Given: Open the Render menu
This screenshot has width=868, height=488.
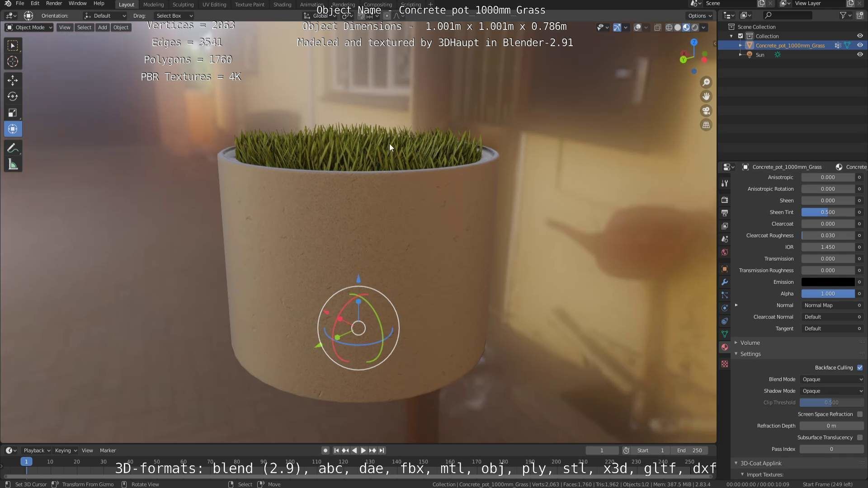Looking at the screenshot, I should pos(54,4).
